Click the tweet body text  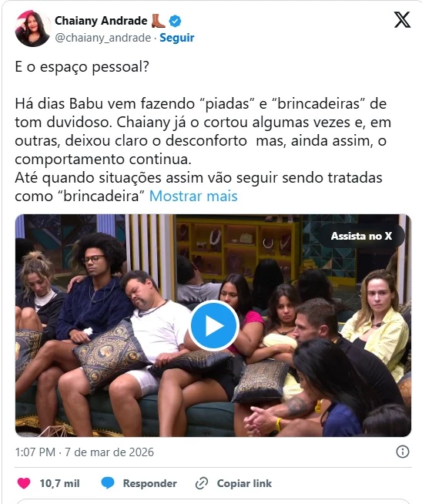(203, 131)
